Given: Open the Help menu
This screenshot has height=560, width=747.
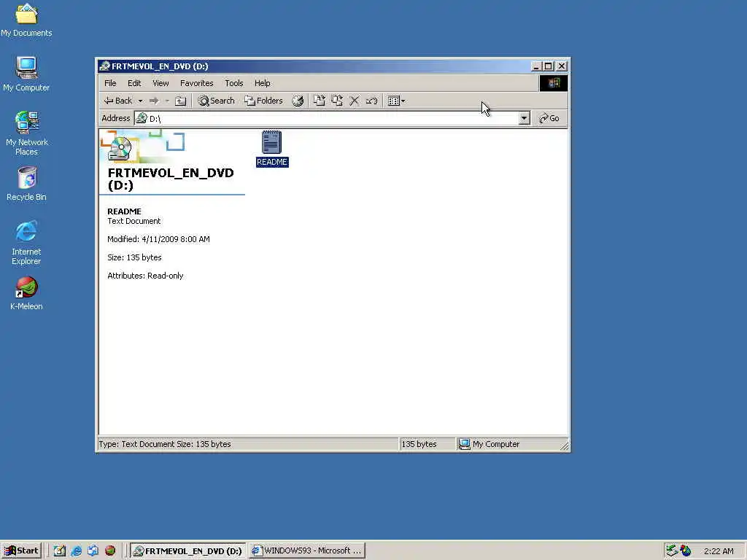Looking at the screenshot, I should (262, 83).
